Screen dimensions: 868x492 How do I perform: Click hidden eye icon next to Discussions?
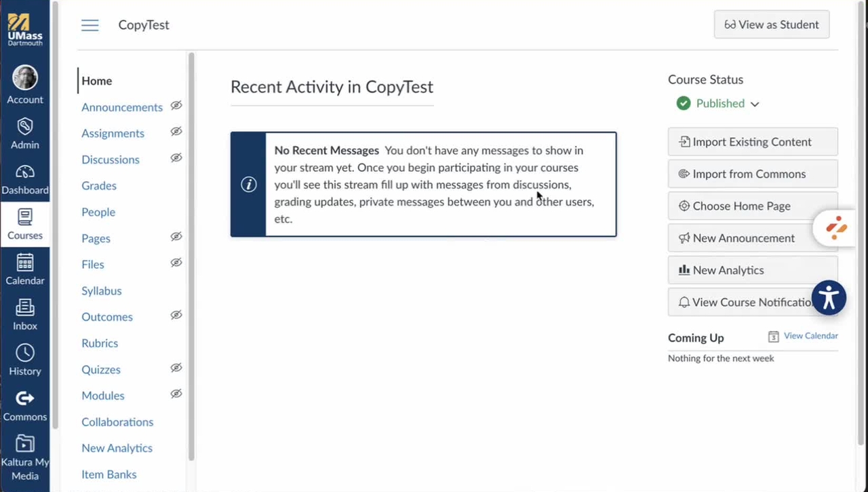176,158
